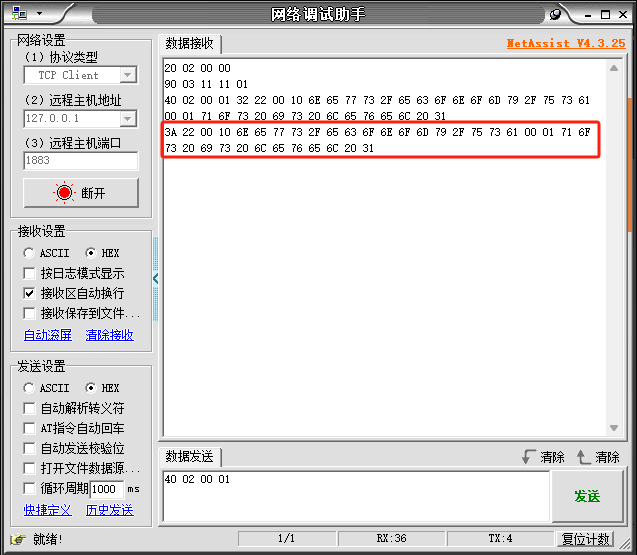Viewport: 637px width, 555px height.
Task: Select the 数据发送 tab
Action: 189,457
